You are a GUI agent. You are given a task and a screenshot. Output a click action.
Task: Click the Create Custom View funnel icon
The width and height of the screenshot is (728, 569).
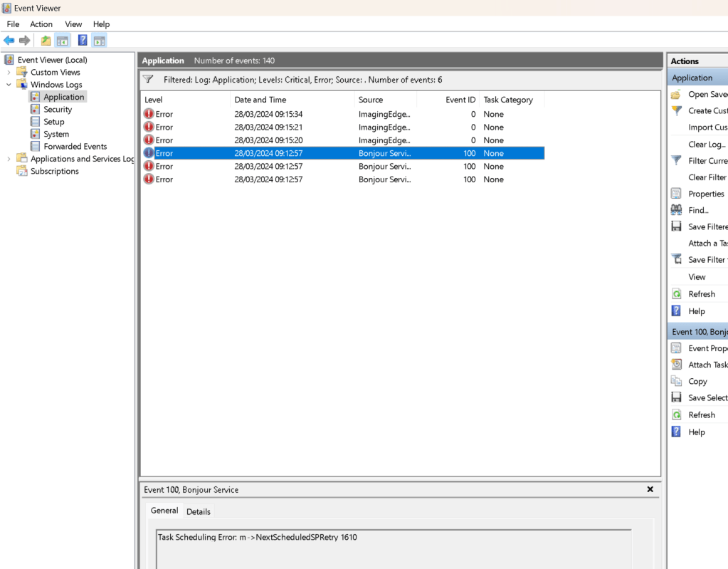coord(677,110)
